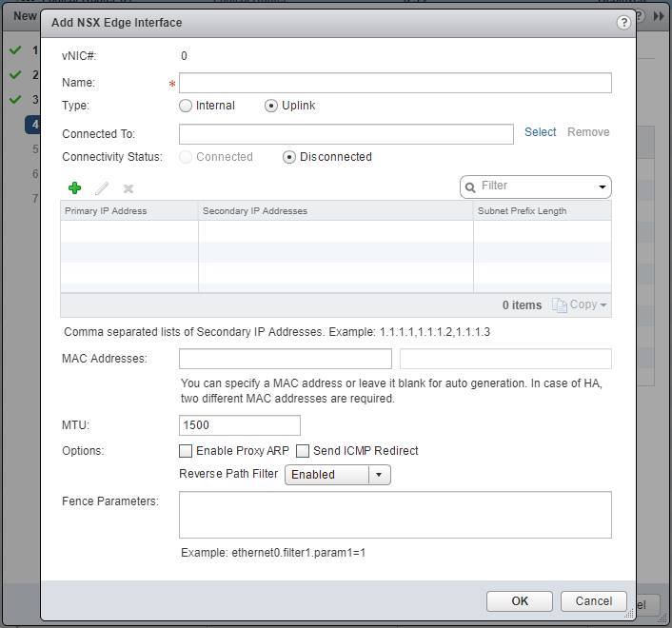Click the delete X icon above IP table
This screenshot has width=672, height=628.
pos(128,188)
